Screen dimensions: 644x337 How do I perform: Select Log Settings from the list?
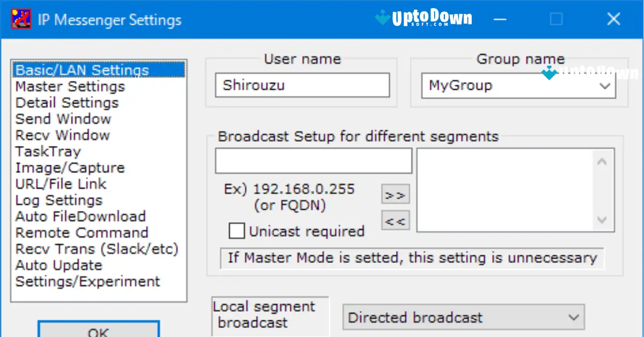click(58, 200)
